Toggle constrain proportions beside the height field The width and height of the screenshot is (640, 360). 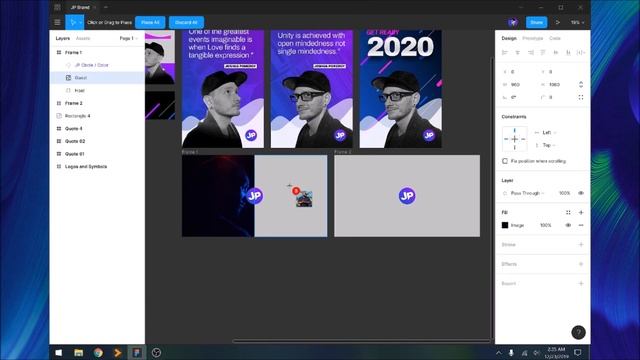(581, 84)
